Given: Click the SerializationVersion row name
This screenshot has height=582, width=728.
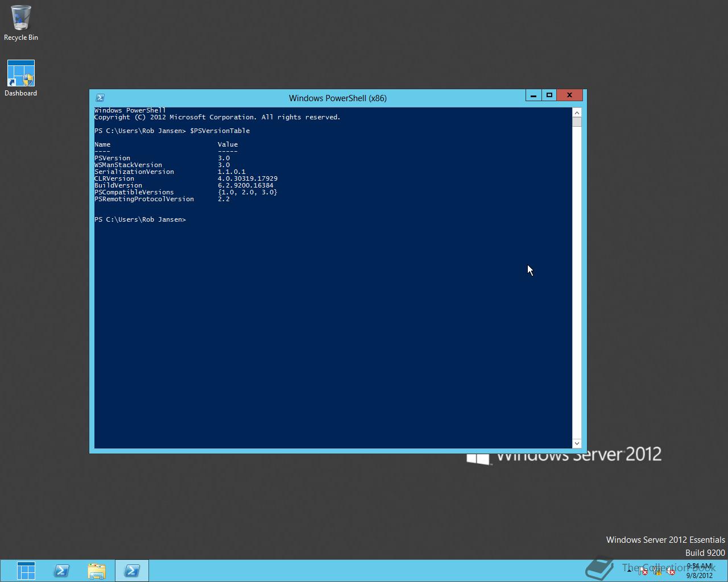Looking at the screenshot, I should click(134, 172).
